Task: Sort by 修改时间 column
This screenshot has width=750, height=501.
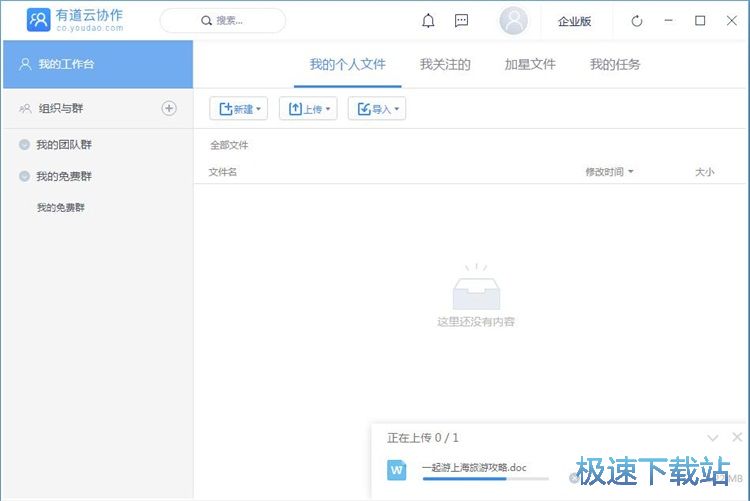Action: tap(609, 172)
